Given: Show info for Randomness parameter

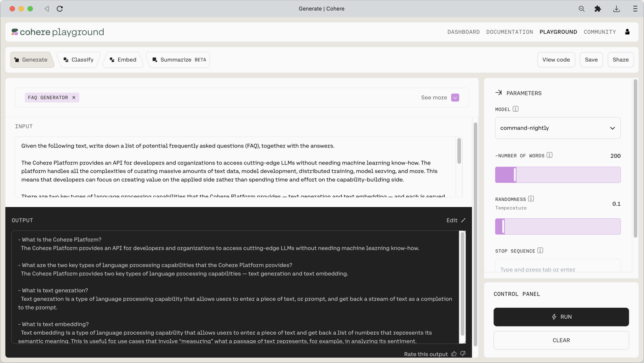Looking at the screenshot, I should click(531, 199).
